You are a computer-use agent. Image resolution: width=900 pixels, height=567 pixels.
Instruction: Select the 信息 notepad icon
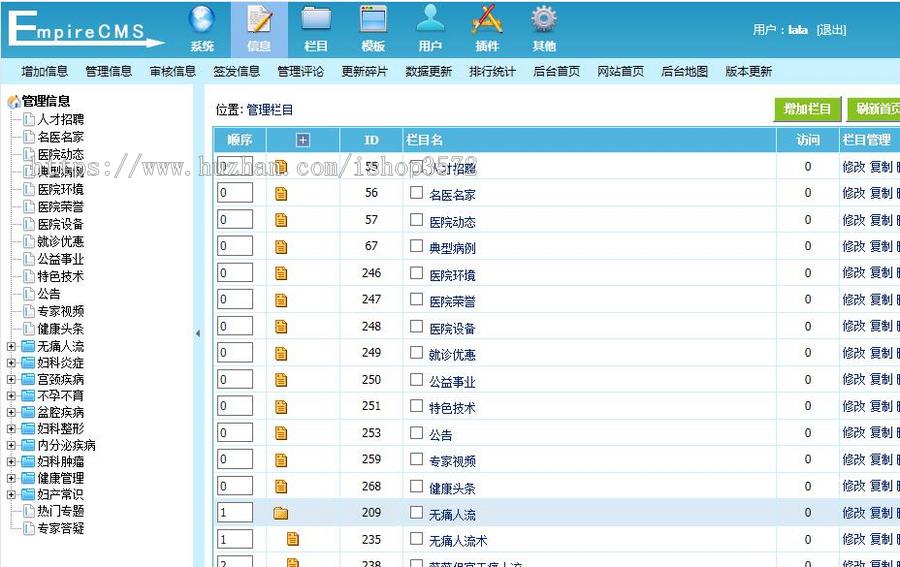(259, 20)
